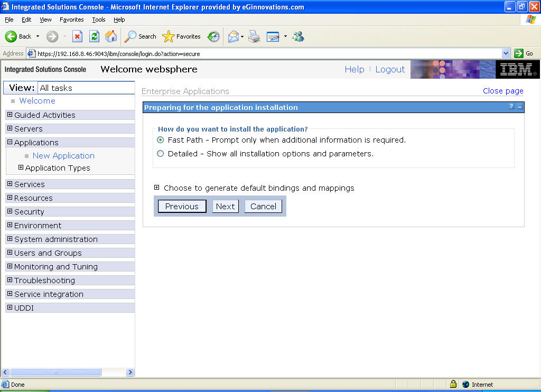Screen dimensions: 541x392
Task: Open the File menu
Action: [9, 20]
